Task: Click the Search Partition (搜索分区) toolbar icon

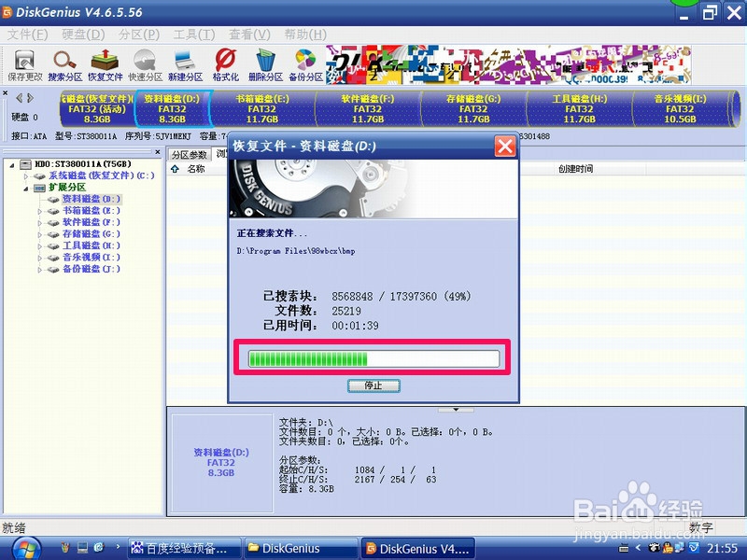Action: (64, 64)
